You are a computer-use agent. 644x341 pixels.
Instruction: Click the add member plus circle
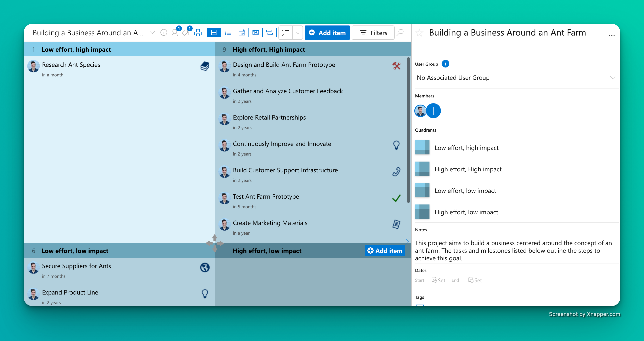coord(433,111)
